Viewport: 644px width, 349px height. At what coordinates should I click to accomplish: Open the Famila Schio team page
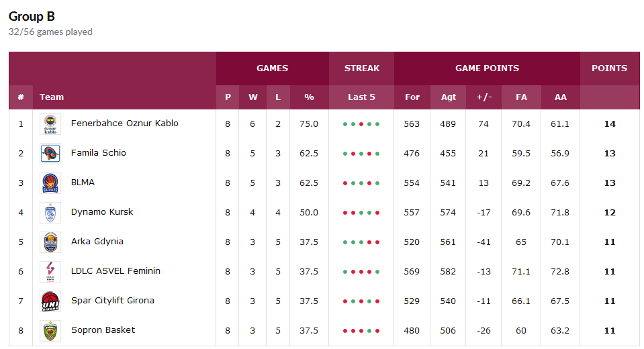[98, 153]
